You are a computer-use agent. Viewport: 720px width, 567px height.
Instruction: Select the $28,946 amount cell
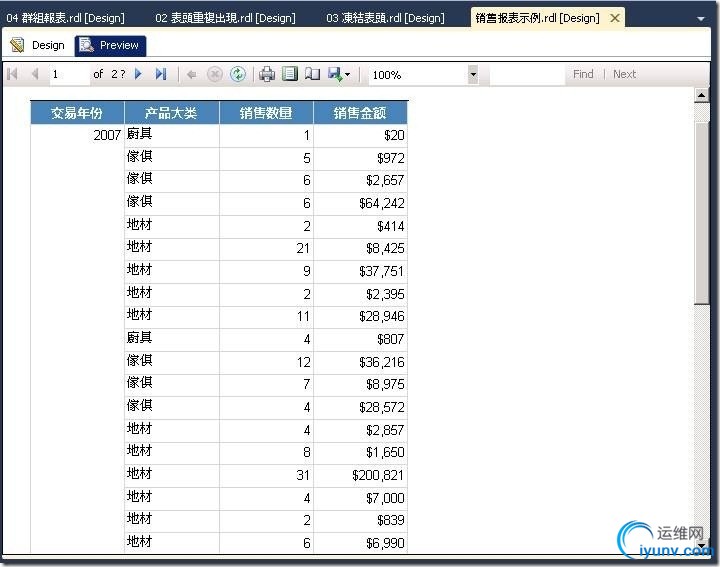[x=360, y=317]
